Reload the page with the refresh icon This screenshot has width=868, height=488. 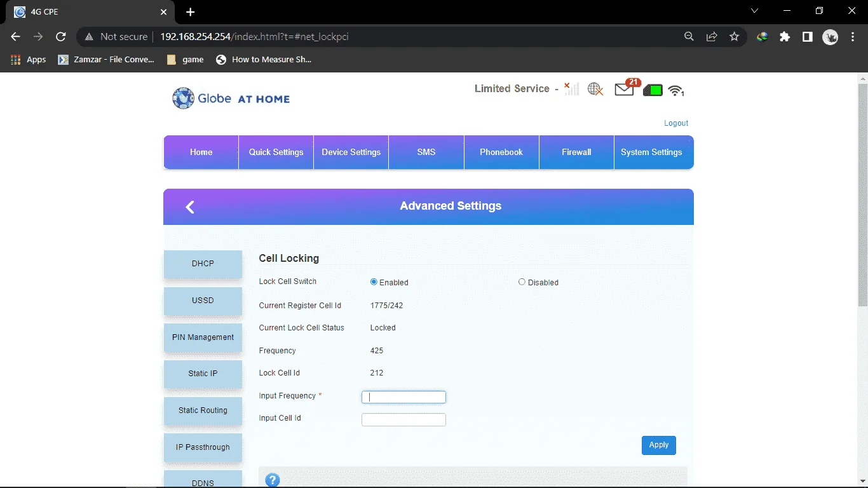point(61,37)
